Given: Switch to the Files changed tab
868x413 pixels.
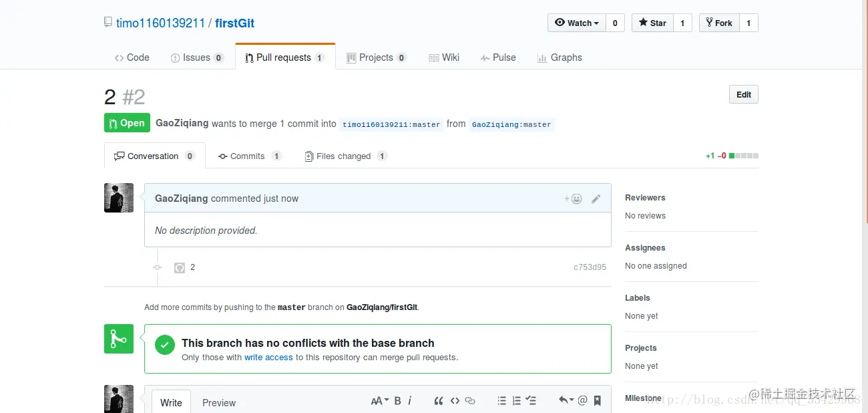Looking at the screenshot, I should click(x=344, y=156).
